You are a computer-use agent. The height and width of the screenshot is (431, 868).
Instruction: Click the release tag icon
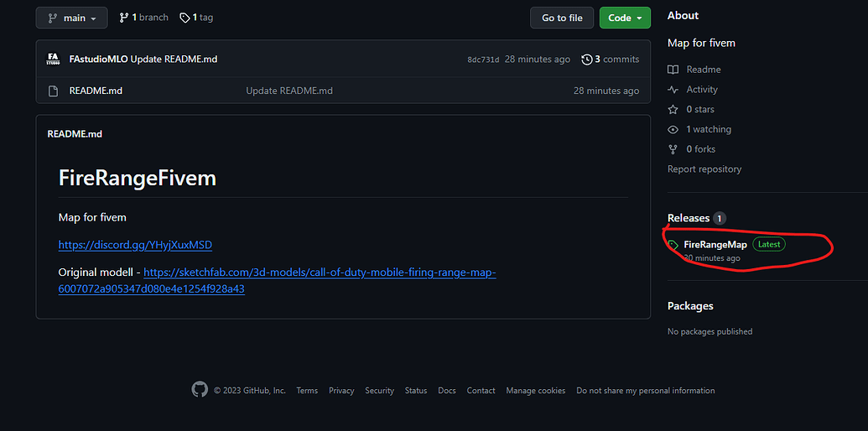673,245
